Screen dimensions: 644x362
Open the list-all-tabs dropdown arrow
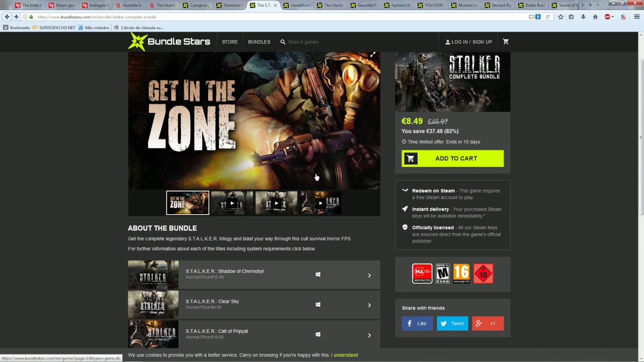[x=598, y=5]
